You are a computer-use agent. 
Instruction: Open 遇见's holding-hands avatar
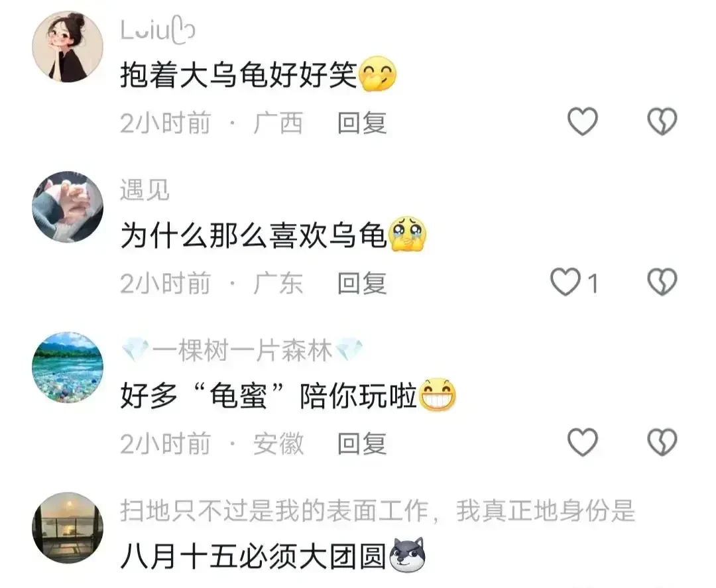coord(68,207)
